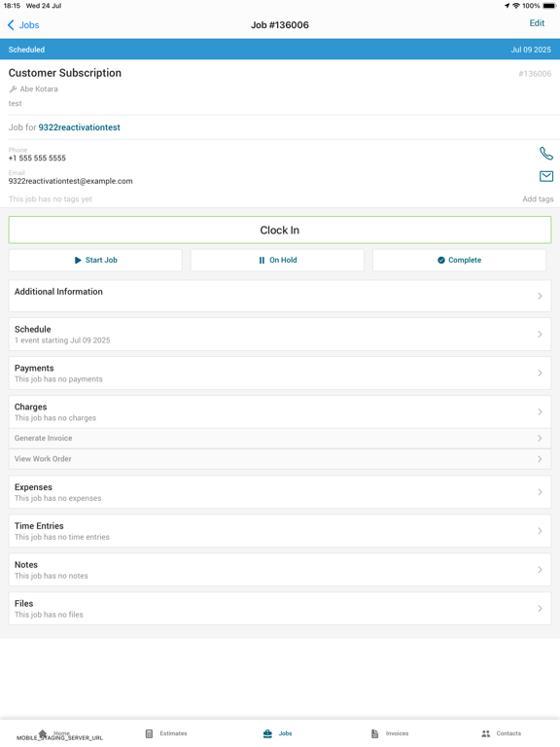The width and height of the screenshot is (560, 747).
Task: Tap '1 event starting Jul 09 2025'
Action: (x=62, y=340)
